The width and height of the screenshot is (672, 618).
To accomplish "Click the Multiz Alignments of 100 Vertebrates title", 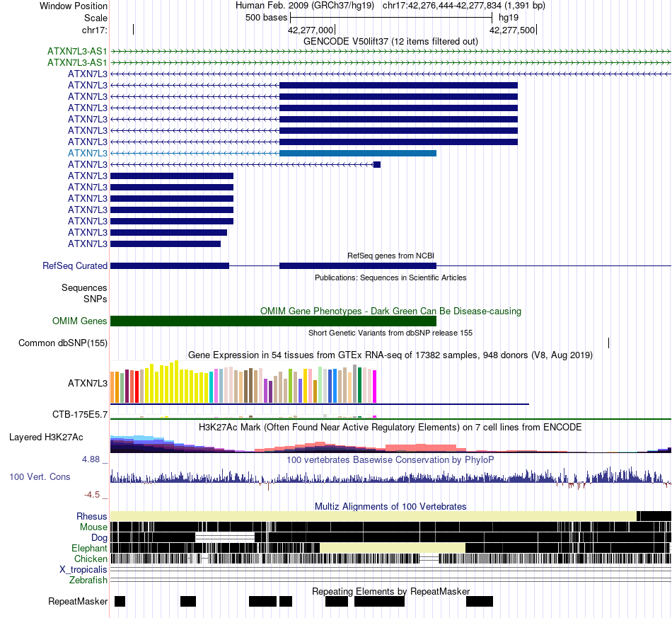I will click(390, 506).
